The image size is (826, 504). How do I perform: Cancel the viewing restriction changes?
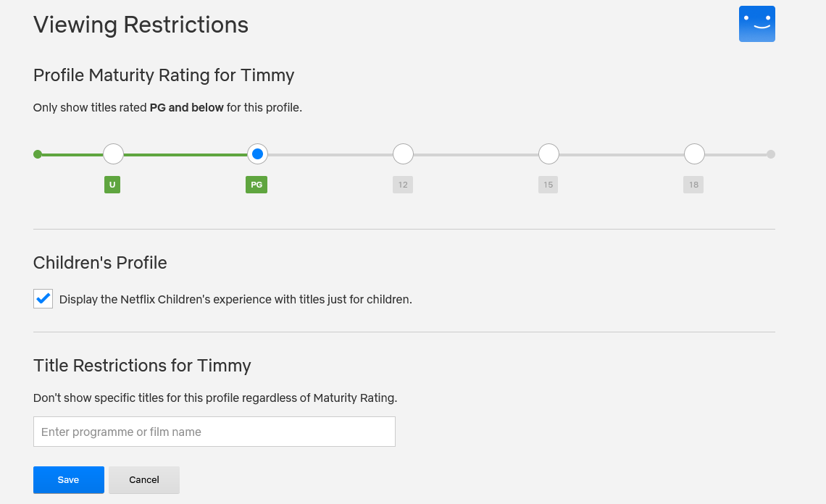tap(144, 479)
